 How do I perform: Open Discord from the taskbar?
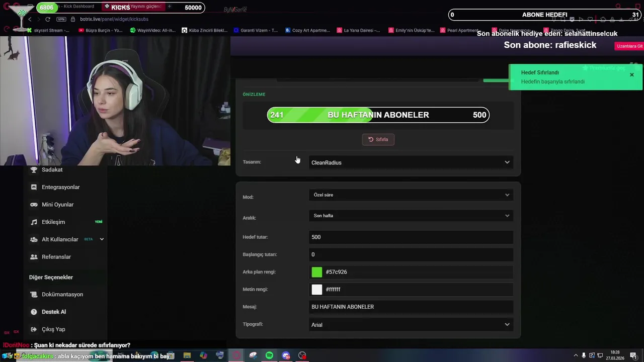tap(286, 355)
